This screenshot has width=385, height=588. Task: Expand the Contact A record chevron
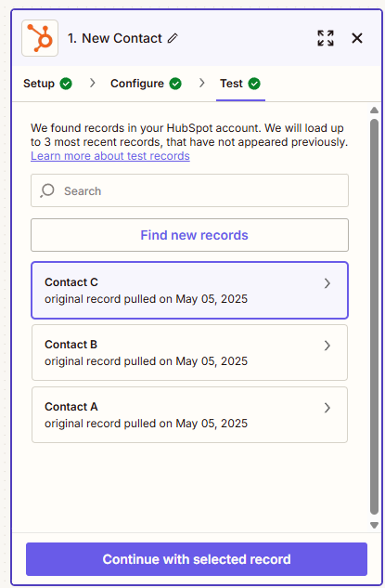327,408
